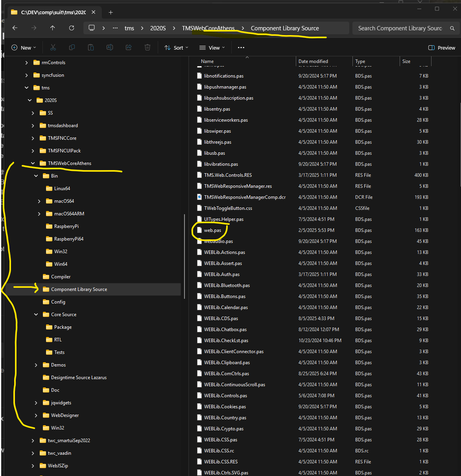Image resolution: width=461 pixels, height=476 pixels.
Task: Expand the Demos folder in tree
Action: point(36,365)
